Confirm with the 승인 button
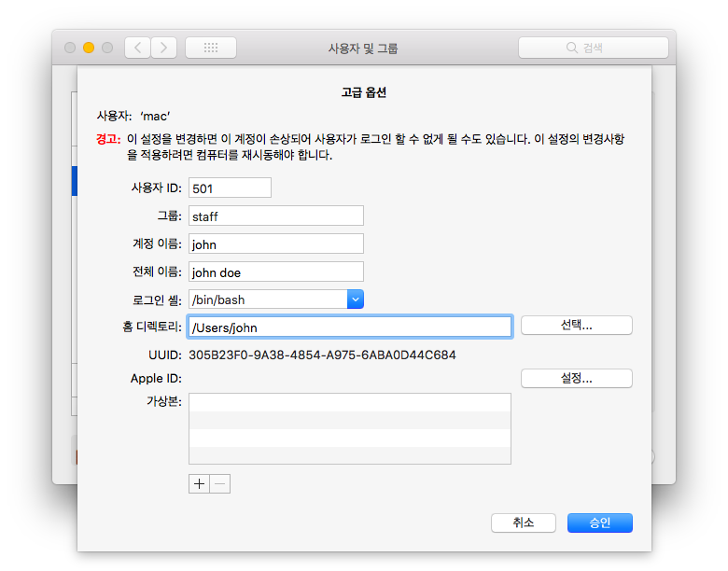 pyautogui.click(x=600, y=522)
